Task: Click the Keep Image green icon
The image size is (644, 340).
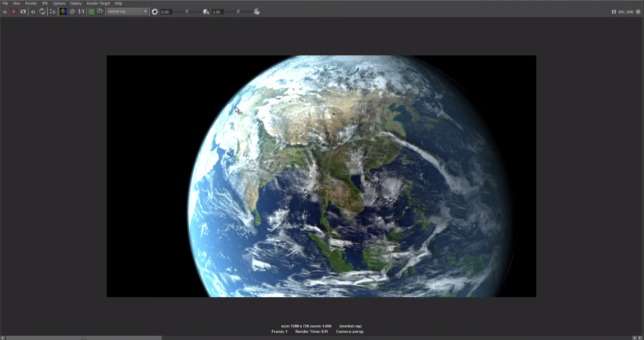Action: pos(92,12)
